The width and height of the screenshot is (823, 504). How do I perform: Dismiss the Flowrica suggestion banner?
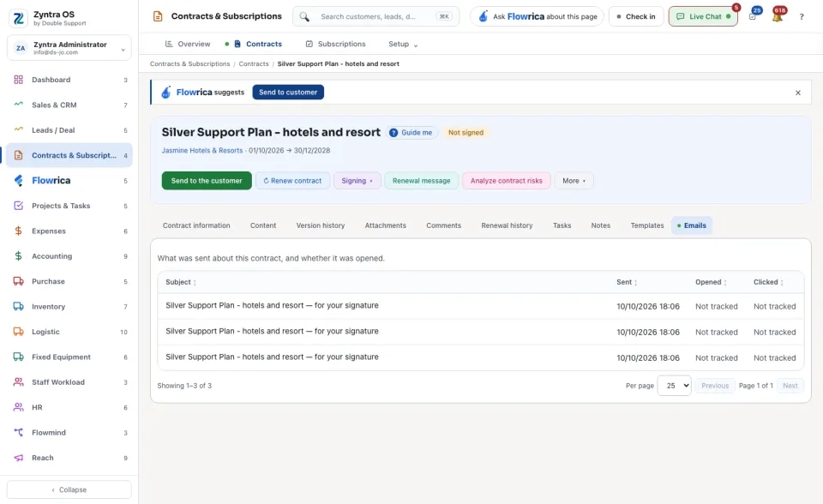click(798, 93)
